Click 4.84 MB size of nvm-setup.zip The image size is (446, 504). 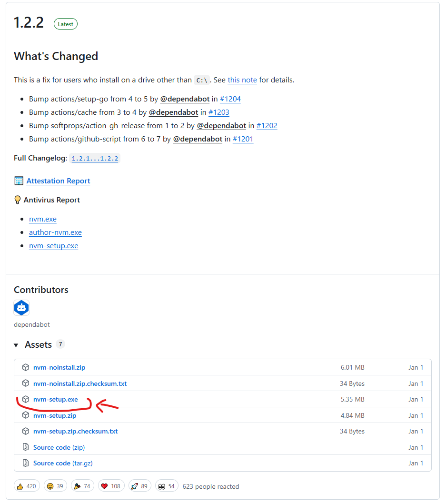click(352, 415)
